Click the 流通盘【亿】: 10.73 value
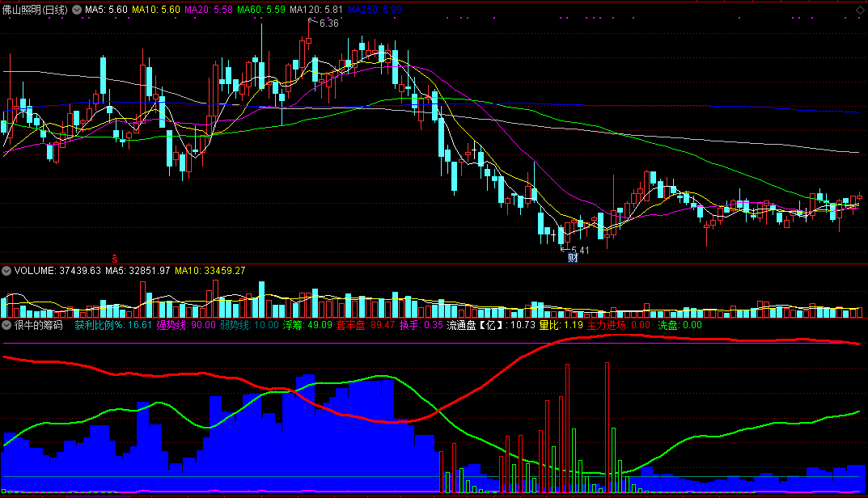868x498 pixels. pyautogui.click(x=491, y=325)
